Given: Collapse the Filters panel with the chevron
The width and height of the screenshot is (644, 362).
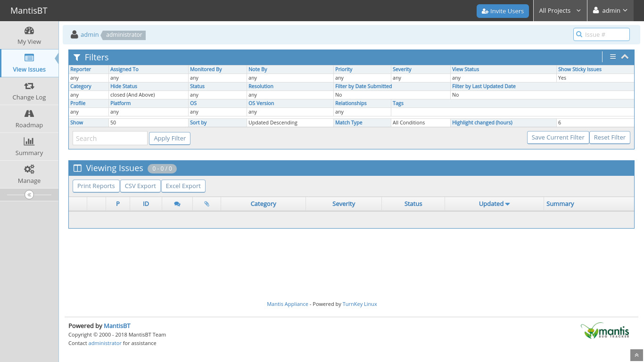Looking at the screenshot, I should click(625, 57).
